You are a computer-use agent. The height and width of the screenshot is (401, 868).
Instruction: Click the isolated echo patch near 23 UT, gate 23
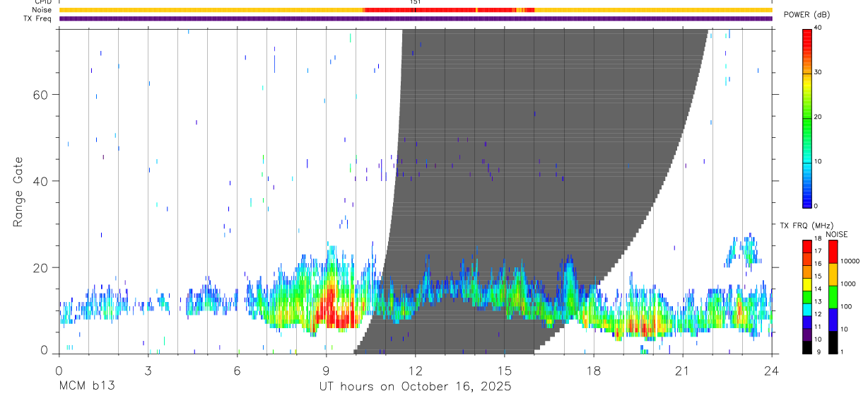click(744, 250)
